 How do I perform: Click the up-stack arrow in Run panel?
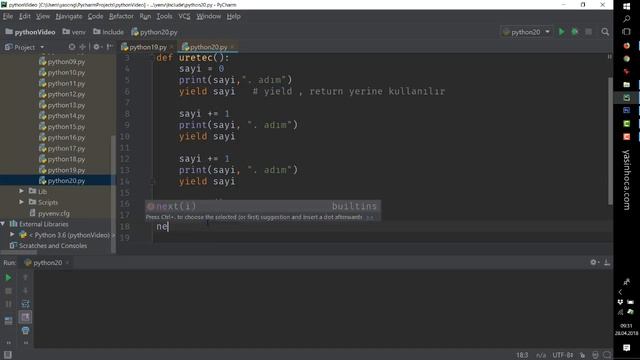click(25, 278)
